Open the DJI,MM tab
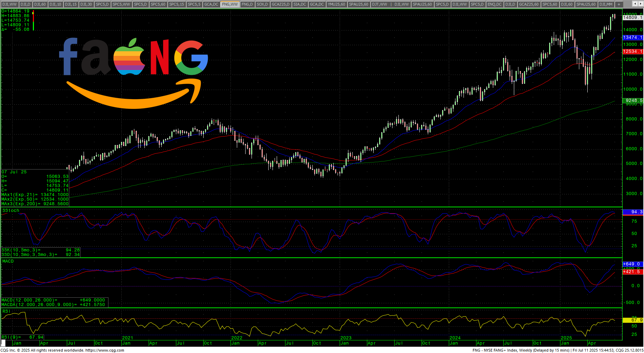Viewport: 644px width, 353px height. coord(606,4)
